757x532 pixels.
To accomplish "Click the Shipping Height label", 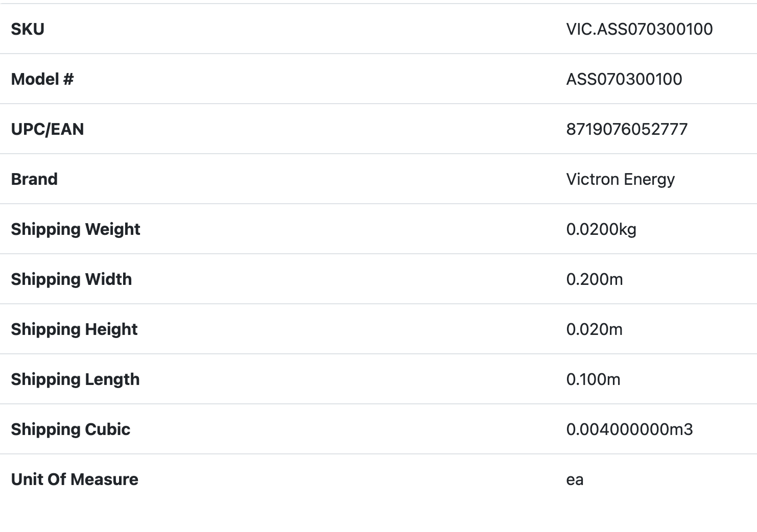I will click(x=75, y=329).
